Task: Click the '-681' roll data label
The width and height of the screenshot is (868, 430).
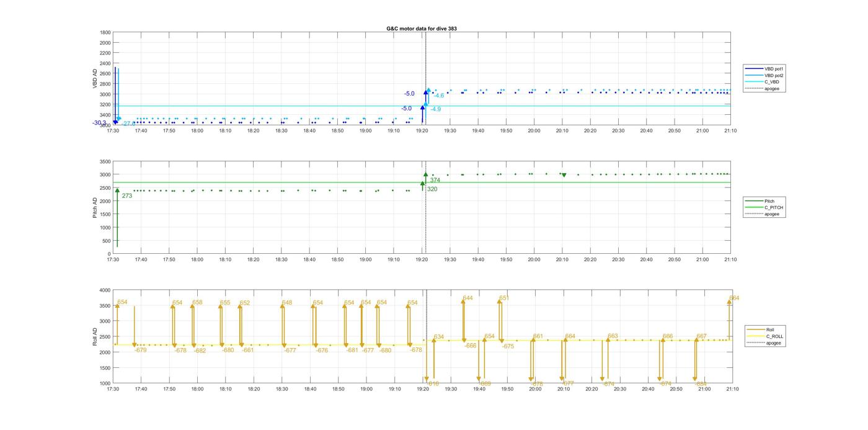Action: pyautogui.click(x=352, y=350)
